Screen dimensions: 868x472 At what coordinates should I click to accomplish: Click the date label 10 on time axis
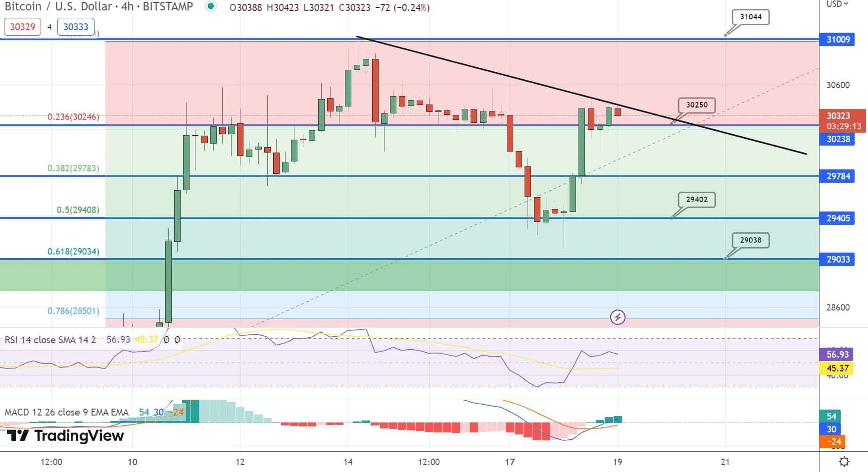click(x=132, y=462)
